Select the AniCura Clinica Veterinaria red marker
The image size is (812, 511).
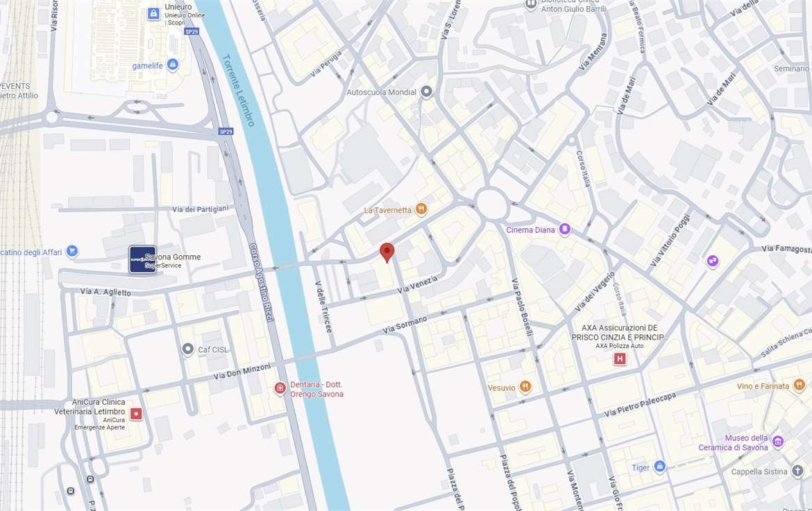pos(136,414)
